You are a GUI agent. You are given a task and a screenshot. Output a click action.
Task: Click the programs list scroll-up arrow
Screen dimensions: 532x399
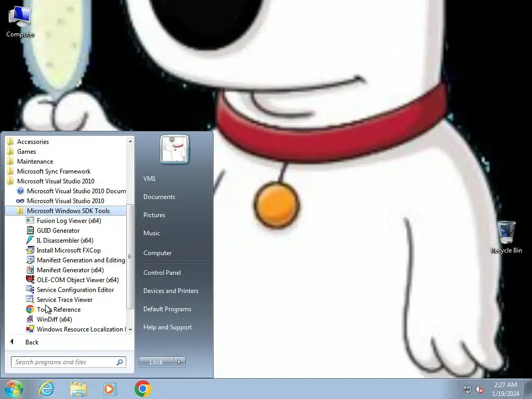(130, 141)
